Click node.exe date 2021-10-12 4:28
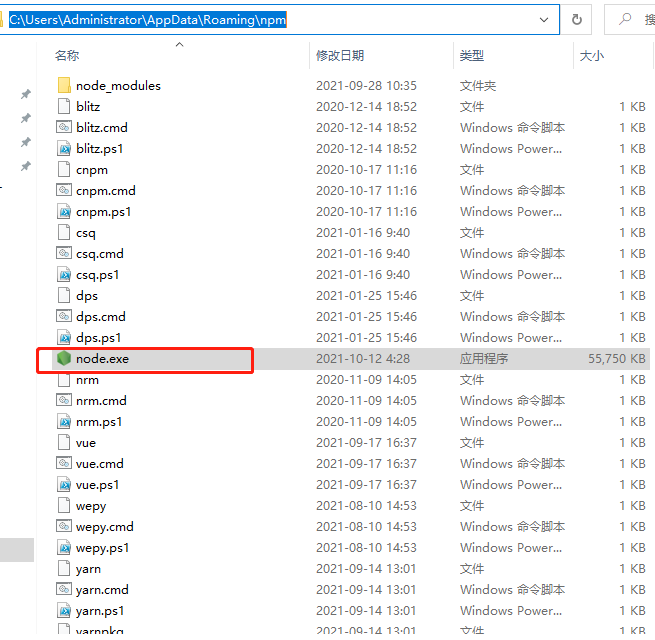Viewport: 655px width, 640px height. click(363, 358)
